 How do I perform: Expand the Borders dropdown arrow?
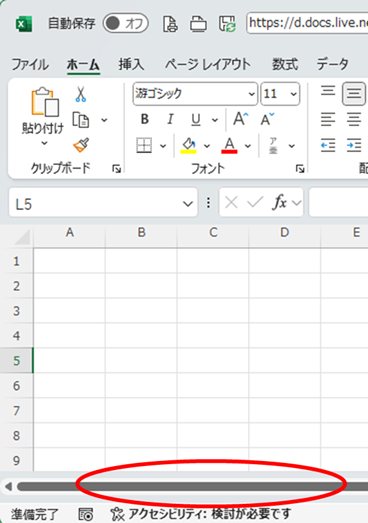click(163, 146)
